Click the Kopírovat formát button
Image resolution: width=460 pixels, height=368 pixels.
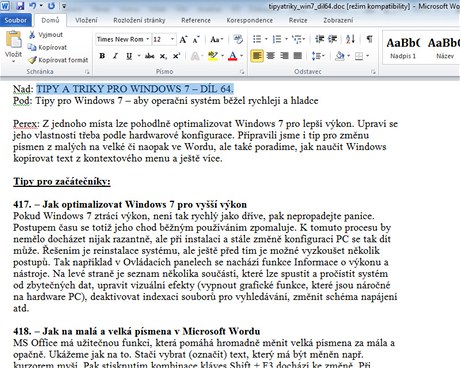(59, 60)
